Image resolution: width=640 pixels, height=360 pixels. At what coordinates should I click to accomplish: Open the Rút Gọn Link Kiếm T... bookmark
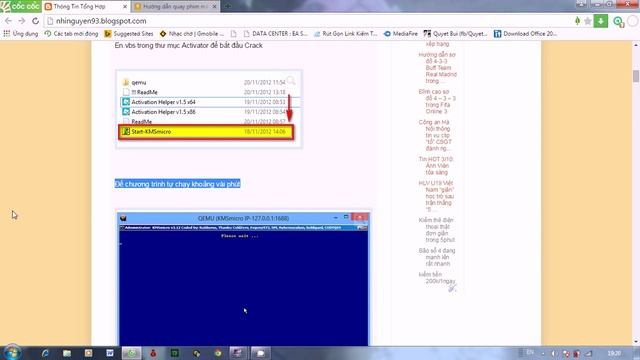pos(345,34)
